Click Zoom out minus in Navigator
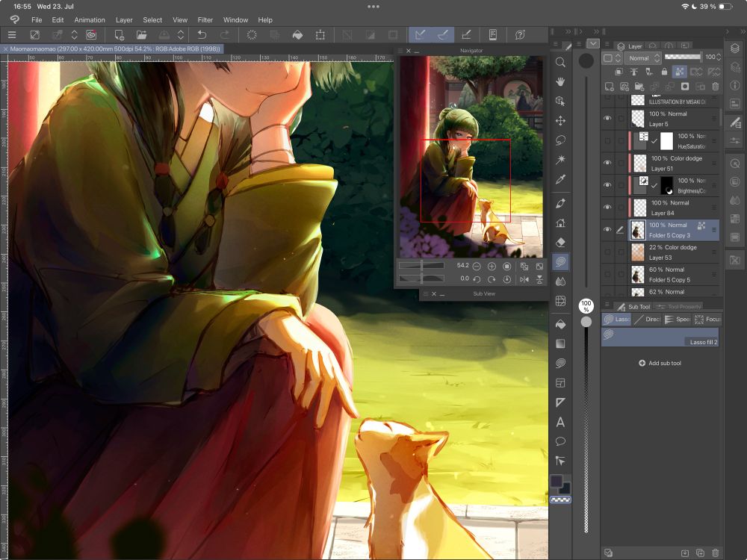 477,267
